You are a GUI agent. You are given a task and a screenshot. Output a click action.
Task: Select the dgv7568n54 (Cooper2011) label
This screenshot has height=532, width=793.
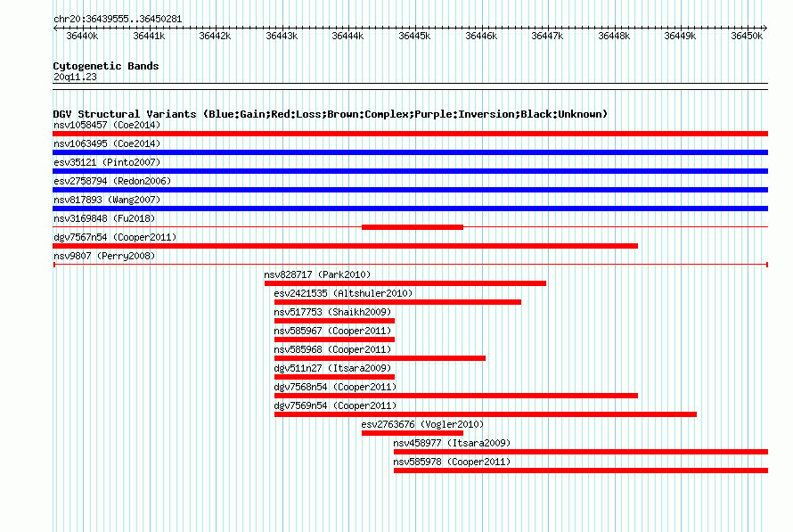(x=335, y=387)
